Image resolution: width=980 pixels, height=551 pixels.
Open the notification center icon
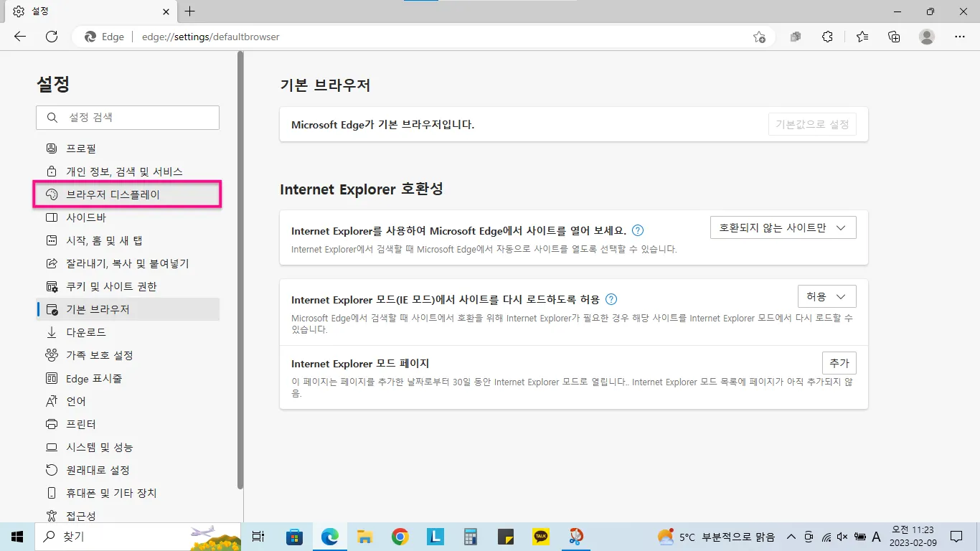(956, 537)
